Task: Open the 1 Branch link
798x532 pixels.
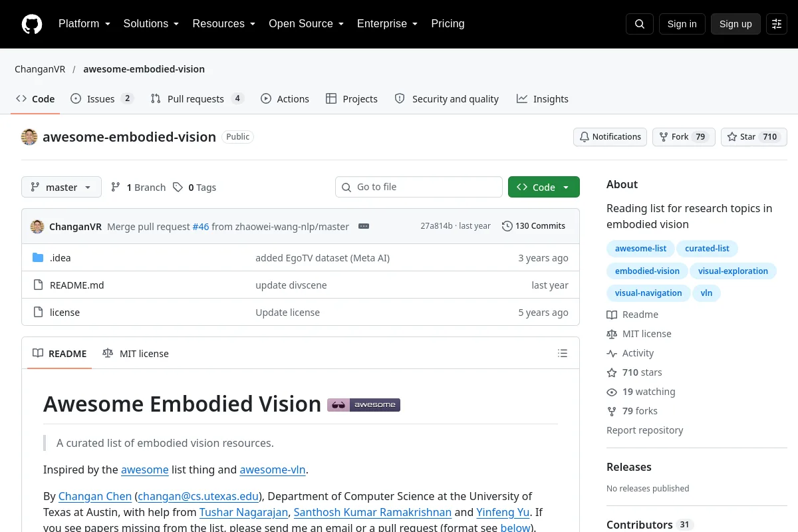Action: 138,188
